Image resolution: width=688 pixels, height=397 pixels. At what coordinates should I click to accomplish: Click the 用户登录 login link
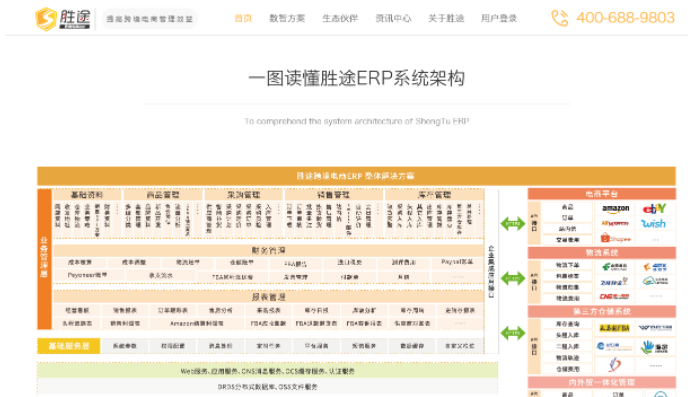(499, 18)
